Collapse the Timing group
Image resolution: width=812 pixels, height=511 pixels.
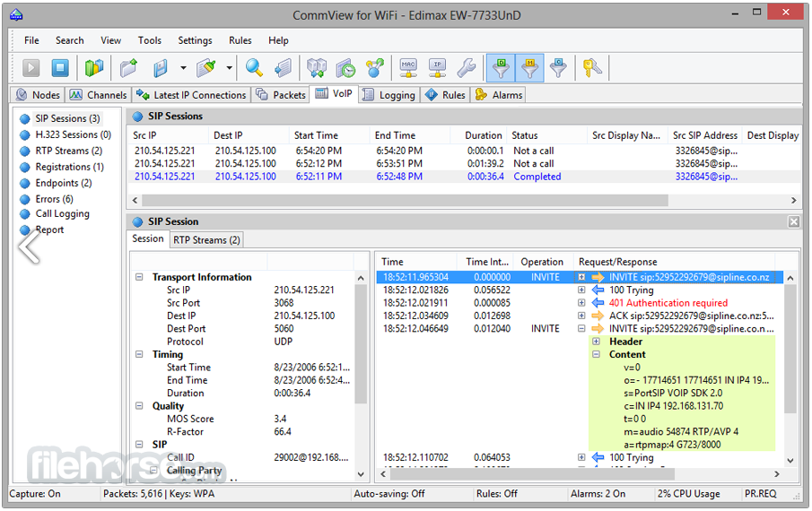(139, 354)
